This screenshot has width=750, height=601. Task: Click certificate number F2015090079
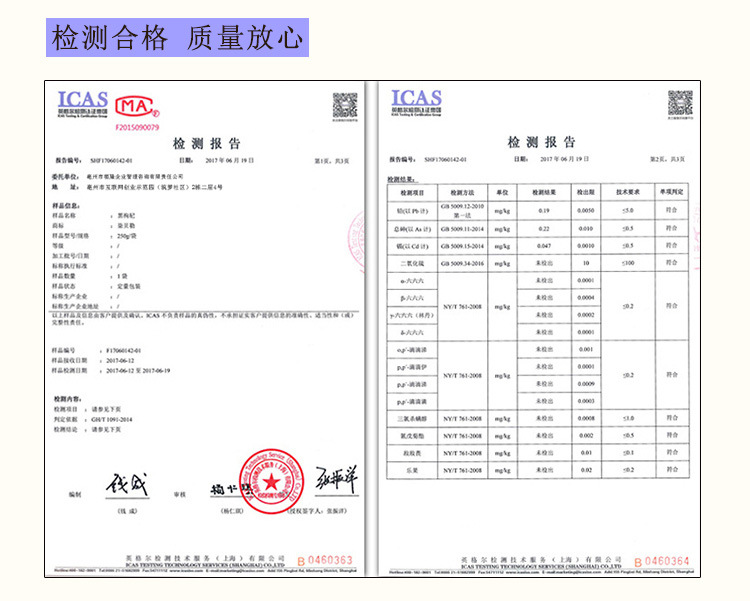pos(137,127)
